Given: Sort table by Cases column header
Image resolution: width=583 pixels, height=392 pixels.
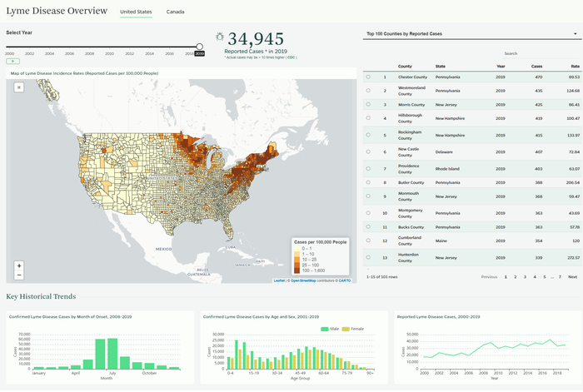Looking at the screenshot, I should [x=536, y=66].
